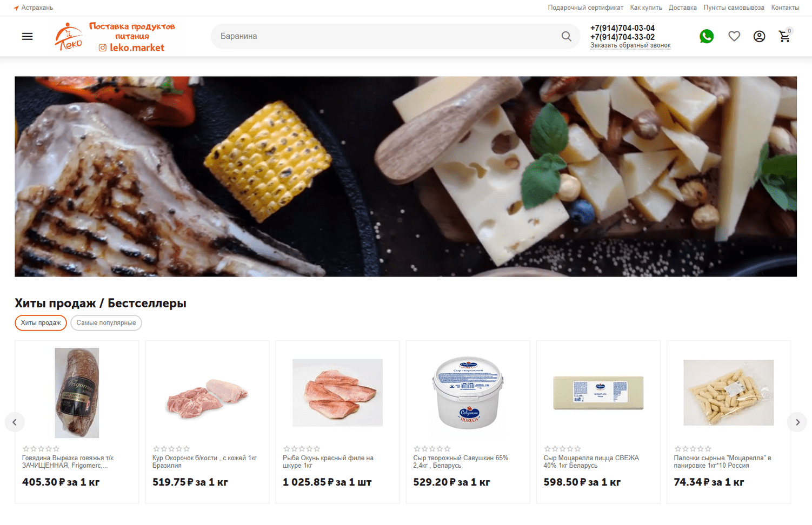The width and height of the screenshot is (812, 525).
Task: Focus the Баранина search field
Action: (x=387, y=36)
